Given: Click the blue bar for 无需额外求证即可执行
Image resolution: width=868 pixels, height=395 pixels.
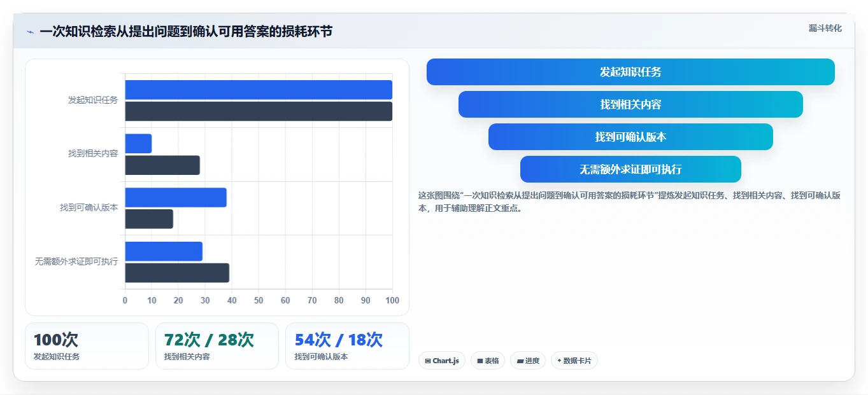Looking at the screenshot, I should point(164,251).
